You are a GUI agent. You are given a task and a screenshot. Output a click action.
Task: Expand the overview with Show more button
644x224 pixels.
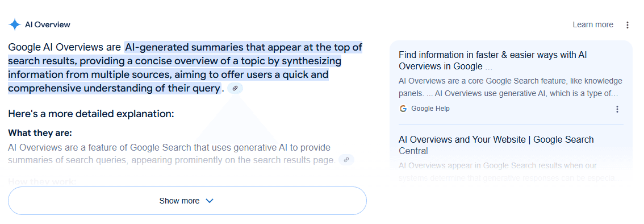[187, 201]
